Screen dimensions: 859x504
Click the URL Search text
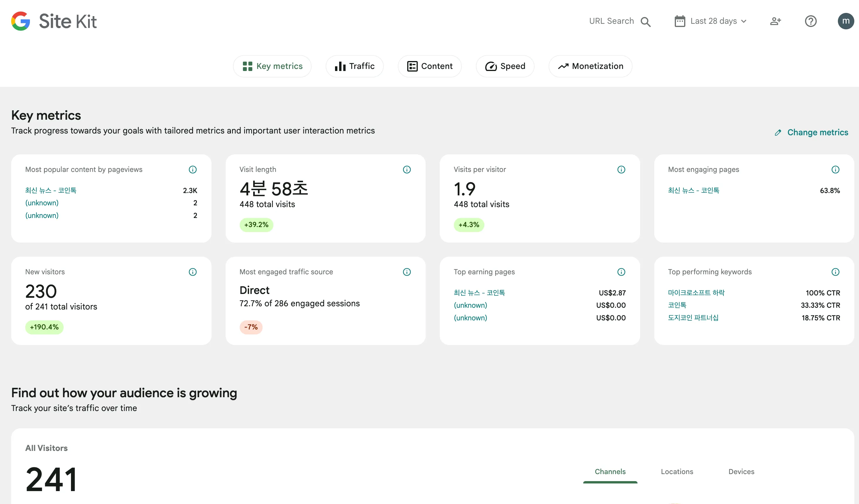click(611, 21)
